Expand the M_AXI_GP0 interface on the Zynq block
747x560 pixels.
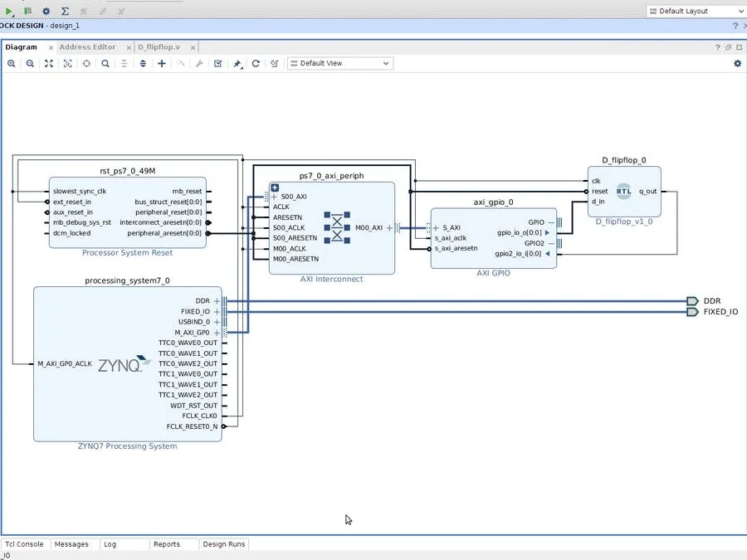pyautogui.click(x=217, y=333)
